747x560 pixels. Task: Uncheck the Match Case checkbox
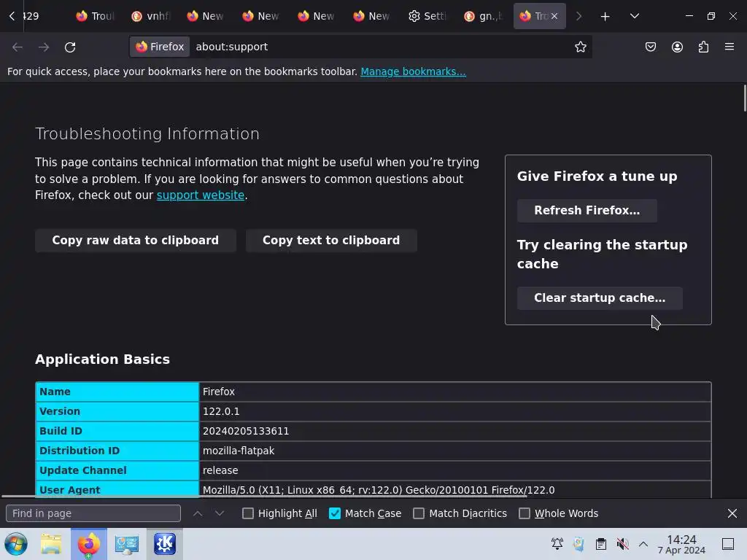tap(335, 513)
